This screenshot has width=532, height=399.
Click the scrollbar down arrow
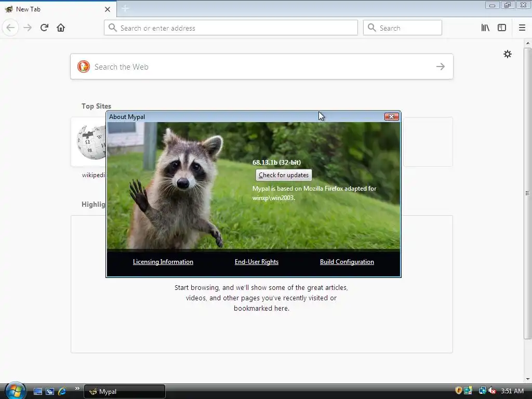tap(527, 379)
